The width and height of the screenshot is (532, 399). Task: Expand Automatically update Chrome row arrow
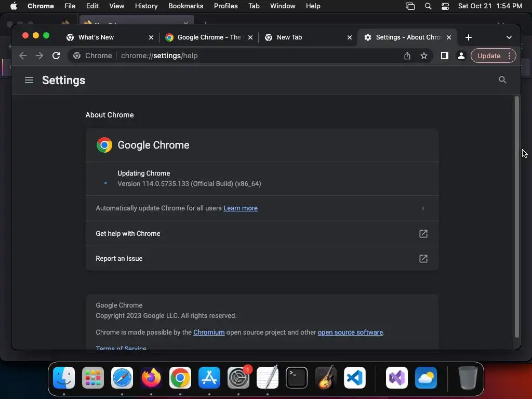click(x=423, y=208)
